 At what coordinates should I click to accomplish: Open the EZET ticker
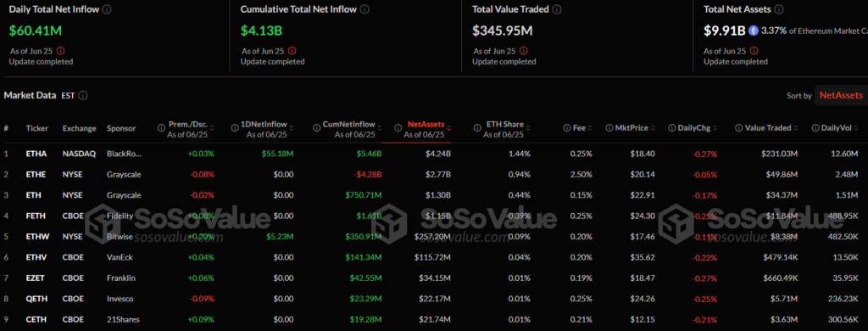pos(36,278)
